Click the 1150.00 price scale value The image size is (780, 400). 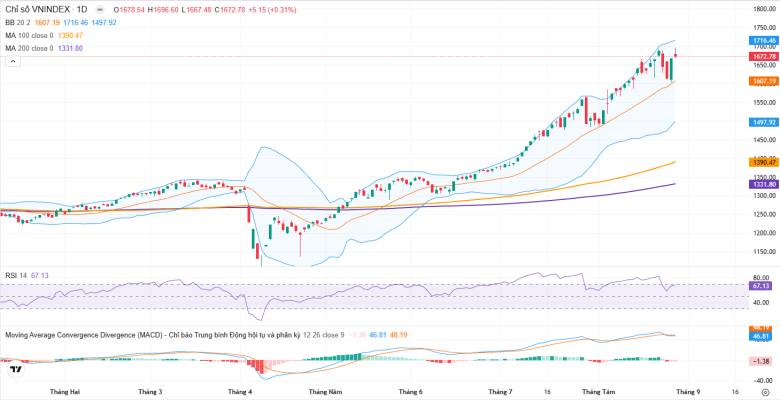[x=766, y=252]
